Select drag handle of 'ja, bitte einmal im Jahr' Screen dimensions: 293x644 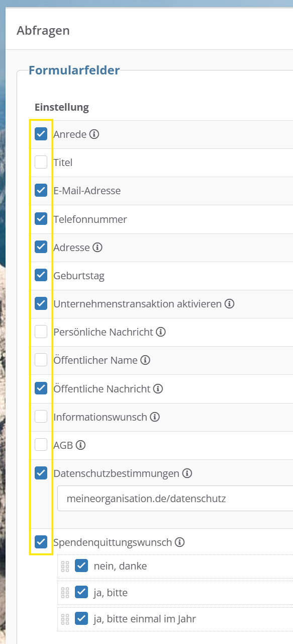65,619
